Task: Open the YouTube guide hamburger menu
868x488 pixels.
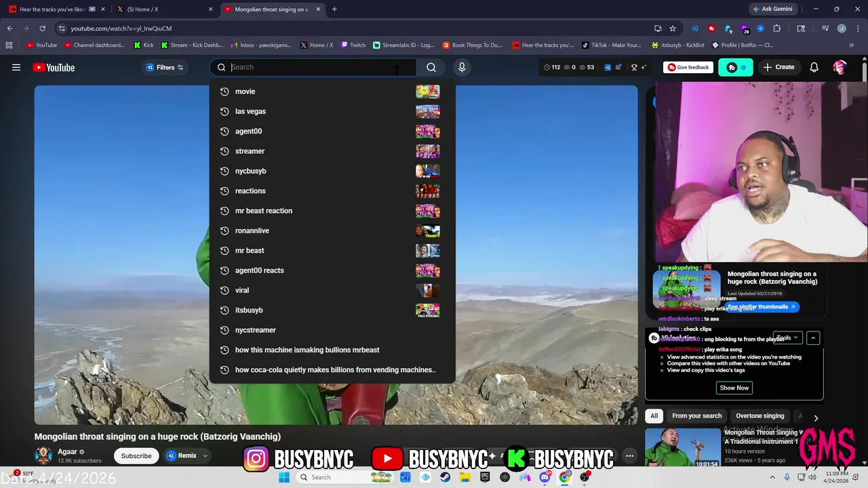Action: [16, 67]
